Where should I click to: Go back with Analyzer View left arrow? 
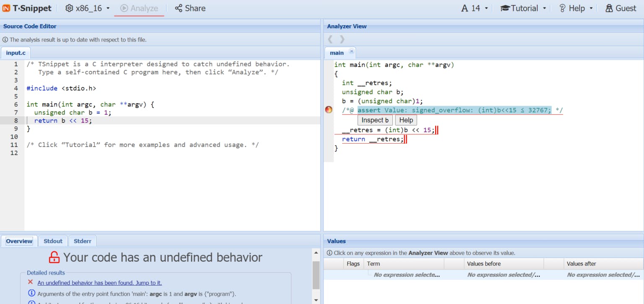click(x=330, y=39)
